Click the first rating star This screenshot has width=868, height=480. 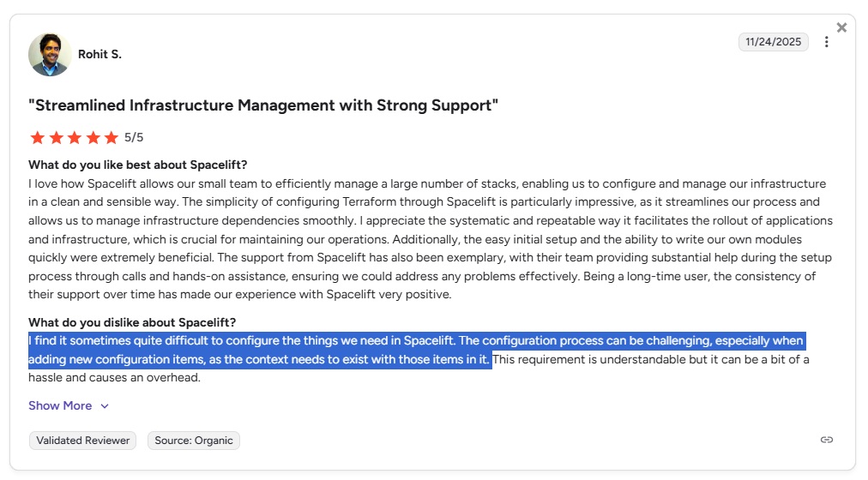click(x=37, y=137)
